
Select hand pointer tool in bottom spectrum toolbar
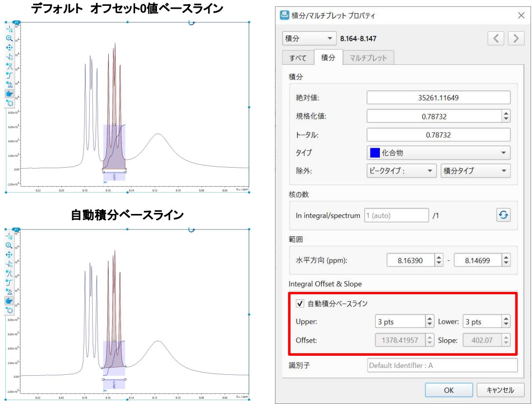tap(9, 301)
